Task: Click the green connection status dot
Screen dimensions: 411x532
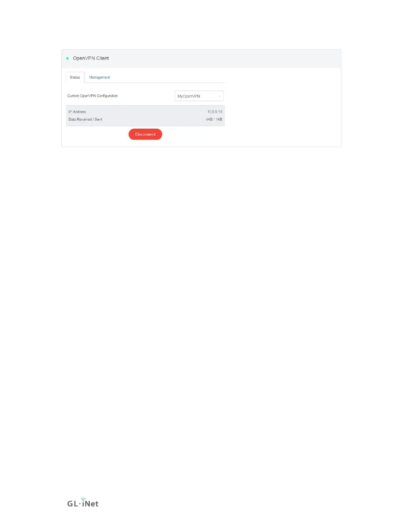Action: (67, 58)
